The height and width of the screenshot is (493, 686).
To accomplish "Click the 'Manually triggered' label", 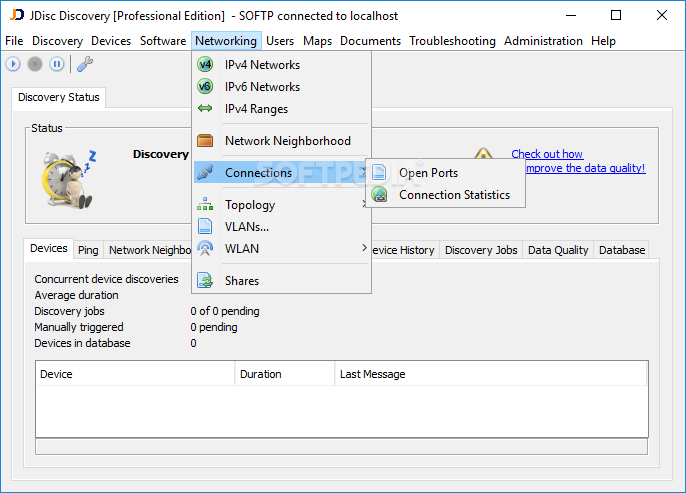I will 79,327.
